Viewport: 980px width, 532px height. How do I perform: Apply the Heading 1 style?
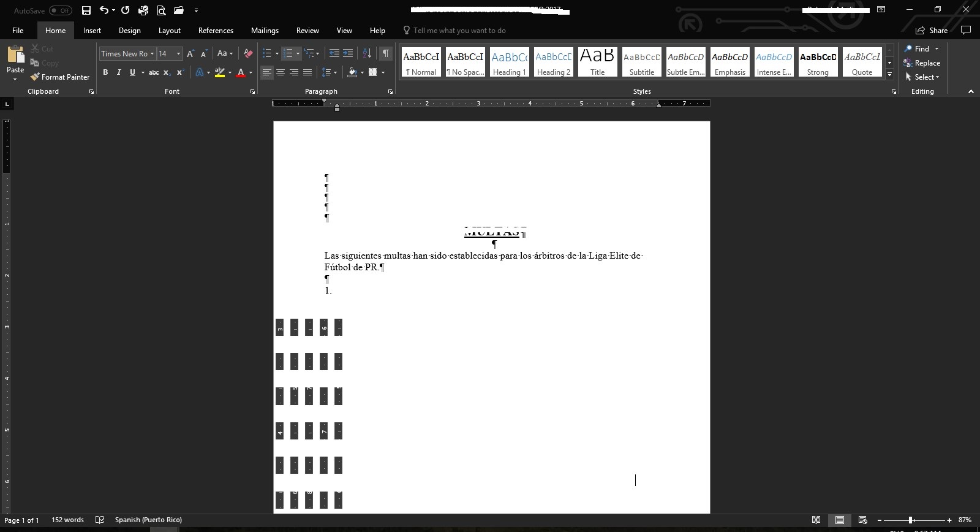coord(510,63)
